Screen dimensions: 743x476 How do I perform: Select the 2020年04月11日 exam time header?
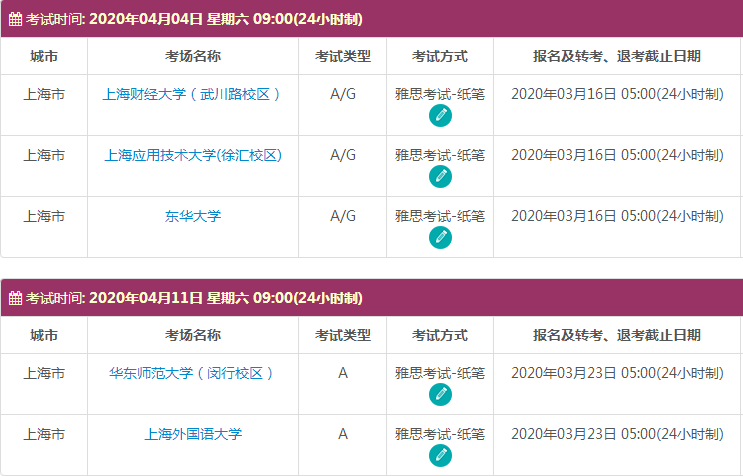(372, 298)
